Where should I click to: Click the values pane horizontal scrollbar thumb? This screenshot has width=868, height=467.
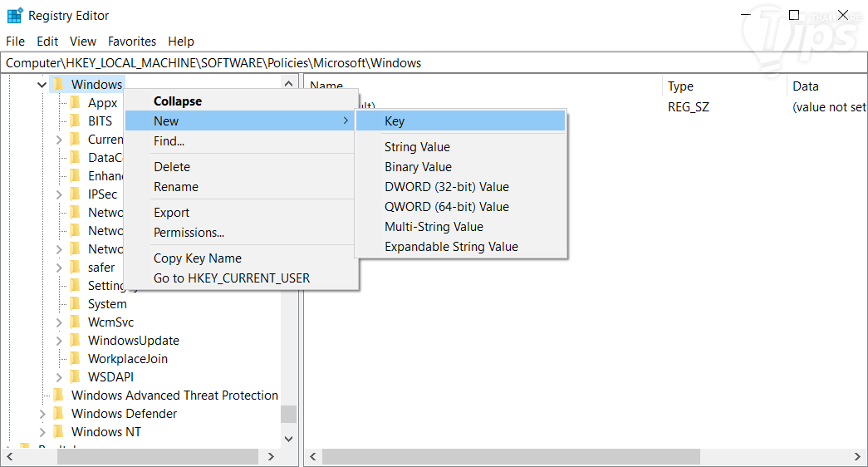tap(511, 456)
